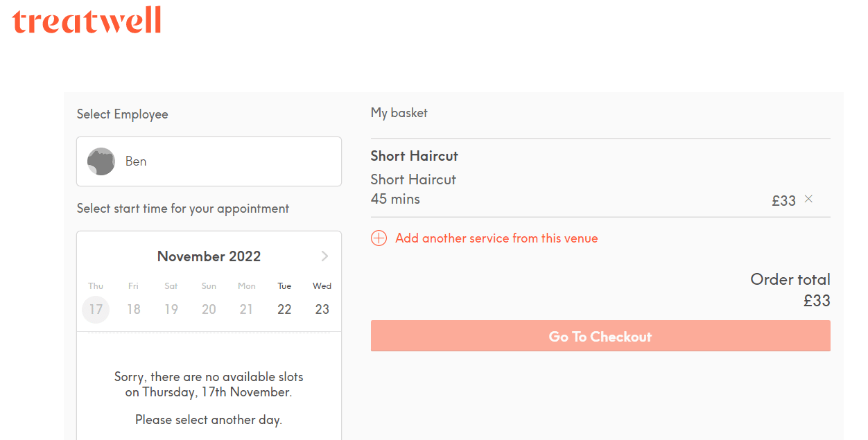Click the plus circle icon to add a service

(x=379, y=238)
